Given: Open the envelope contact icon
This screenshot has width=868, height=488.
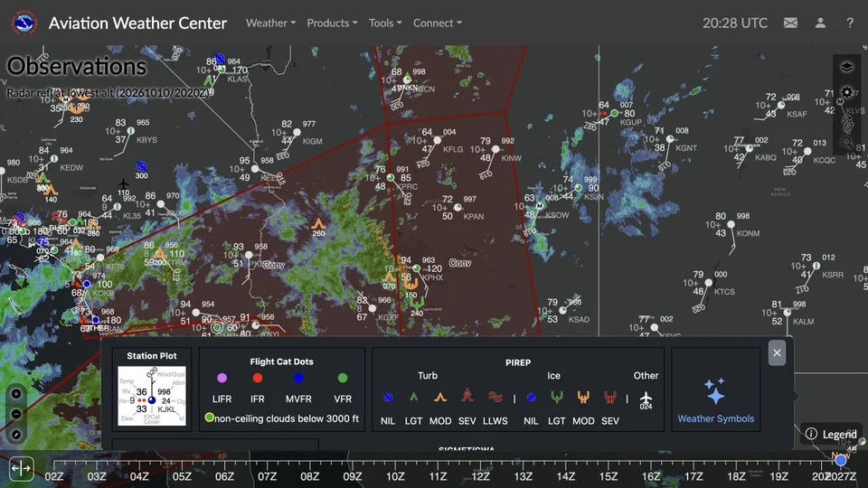Looking at the screenshot, I should pos(790,23).
